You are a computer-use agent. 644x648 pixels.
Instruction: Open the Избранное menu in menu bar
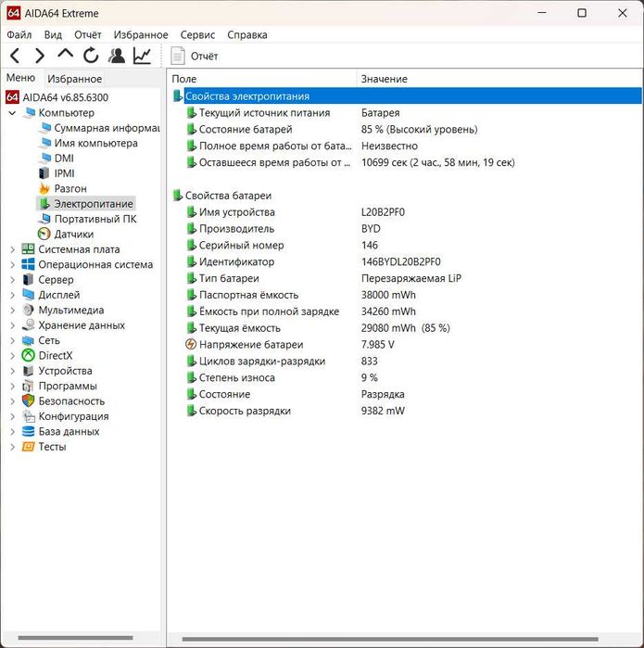(x=141, y=34)
